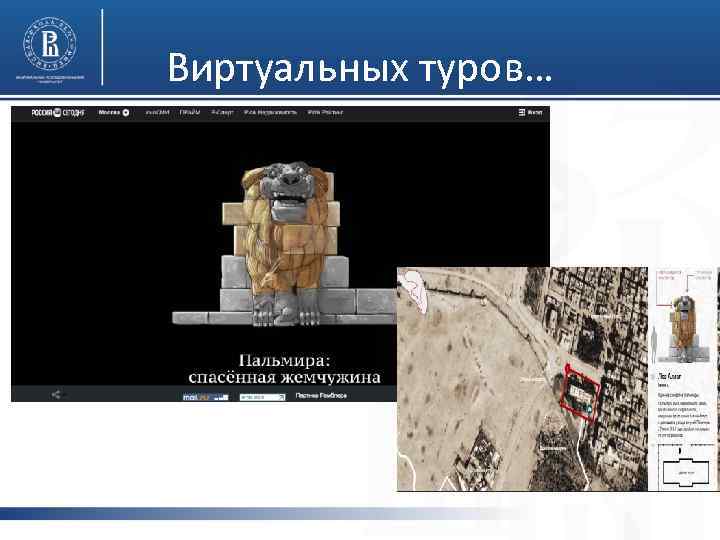This screenshot has width=720, height=540.
Task: Go to the Р-Спорт section link
Action: click(x=222, y=112)
